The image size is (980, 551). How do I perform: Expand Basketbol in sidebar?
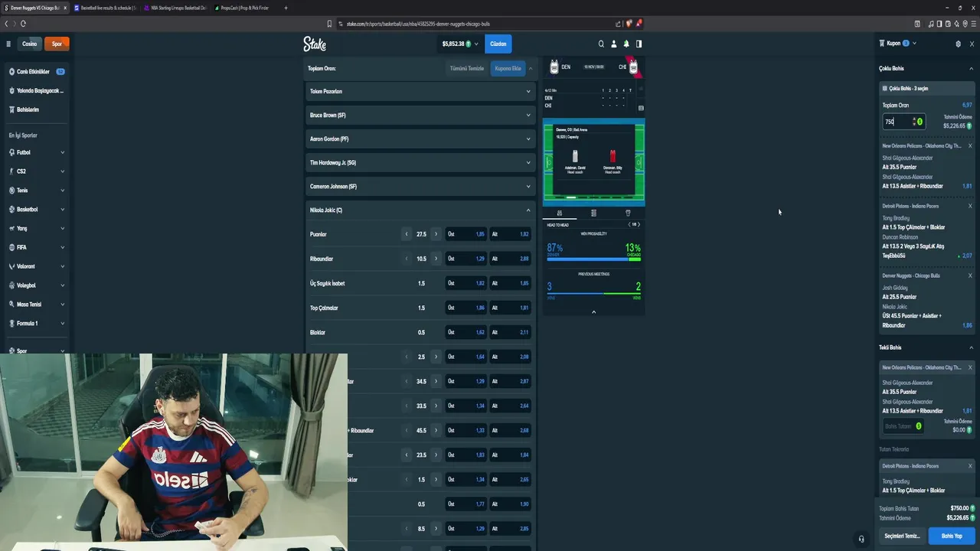click(x=36, y=209)
